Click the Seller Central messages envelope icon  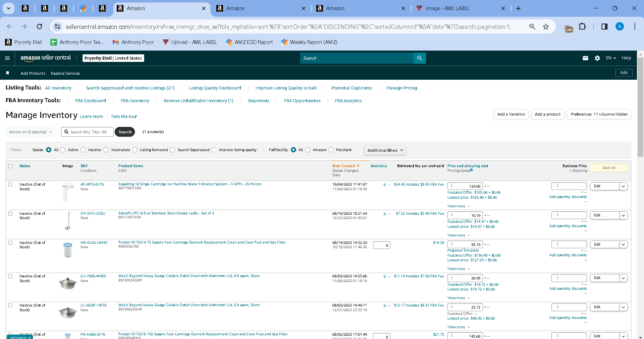pos(585,58)
